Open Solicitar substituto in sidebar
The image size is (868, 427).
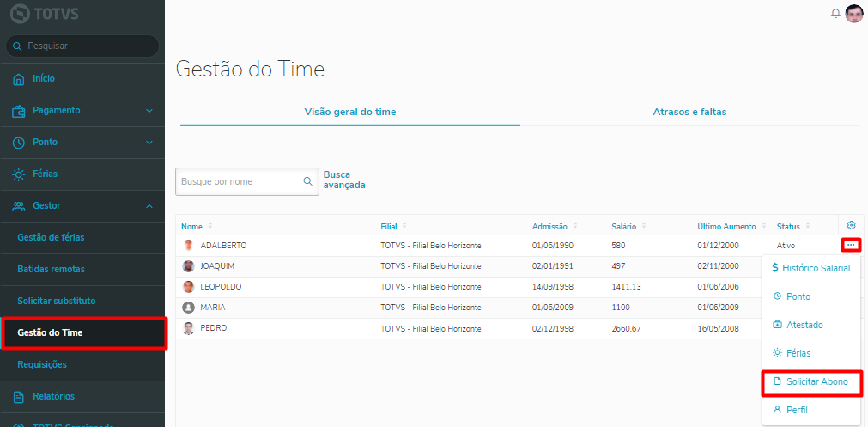tap(57, 301)
